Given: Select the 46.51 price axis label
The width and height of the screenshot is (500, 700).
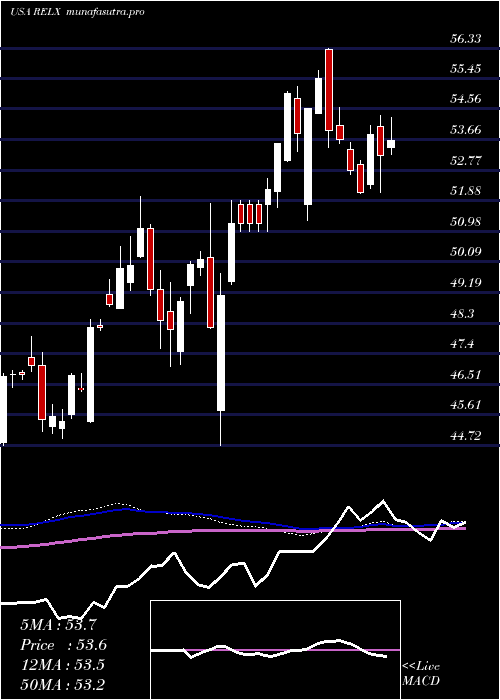Looking at the screenshot, I should 465,375.
